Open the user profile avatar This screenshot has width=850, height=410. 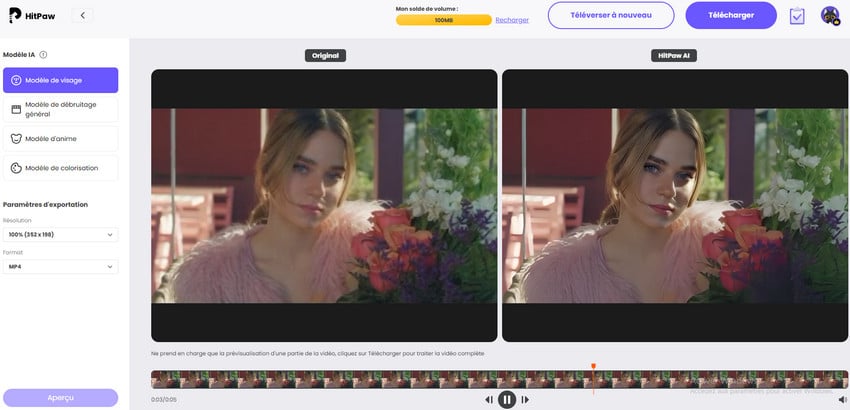click(830, 15)
